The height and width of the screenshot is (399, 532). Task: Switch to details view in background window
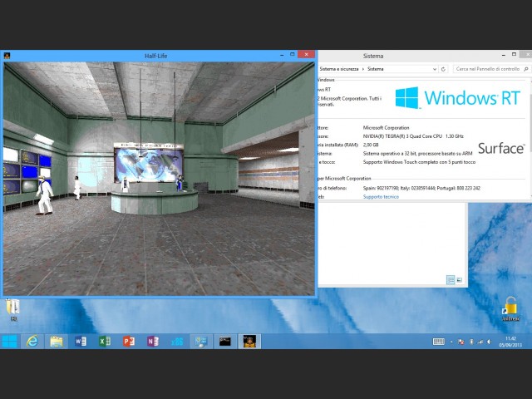click(451, 280)
